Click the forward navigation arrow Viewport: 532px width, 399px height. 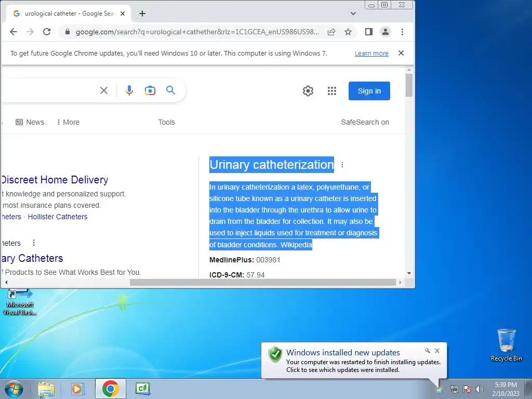pyautogui.click(x=30, y=32)
